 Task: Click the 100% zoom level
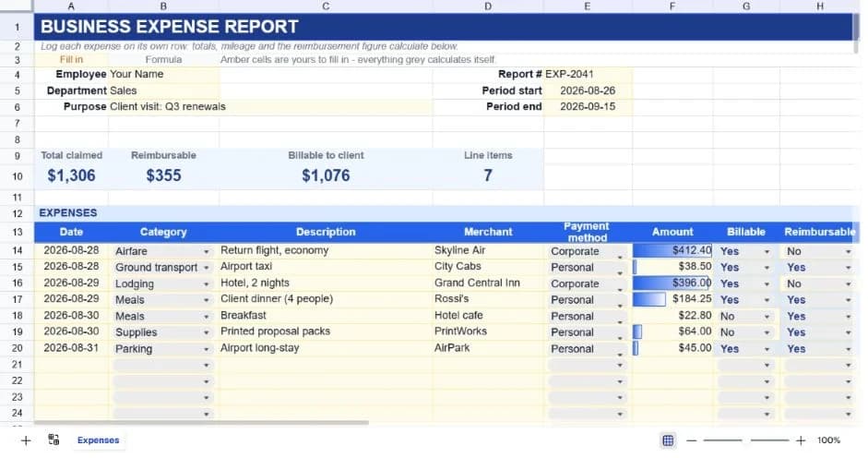(828, 440)
